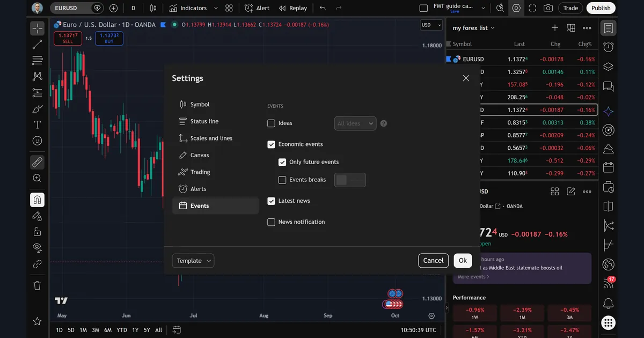The height and width of the screenshot is (338, 644).
Task: Click the Ok button
Action: point(463,261)
